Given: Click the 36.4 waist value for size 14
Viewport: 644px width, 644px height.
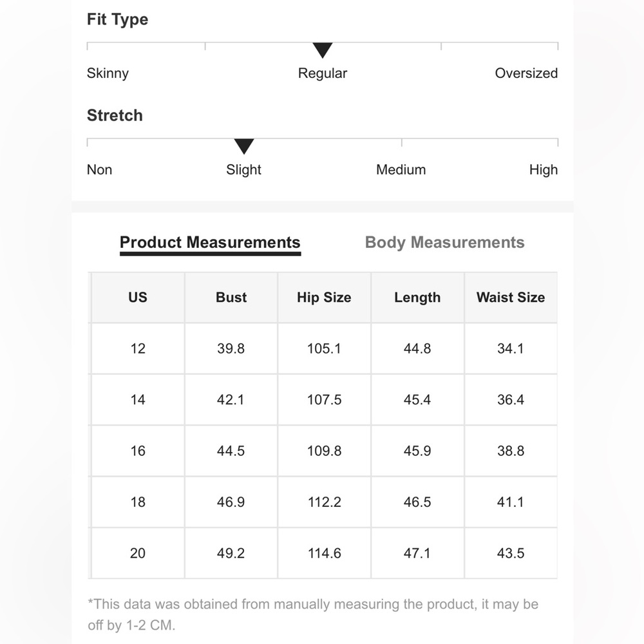Looking at the screenshot, I should coord(511,400).
